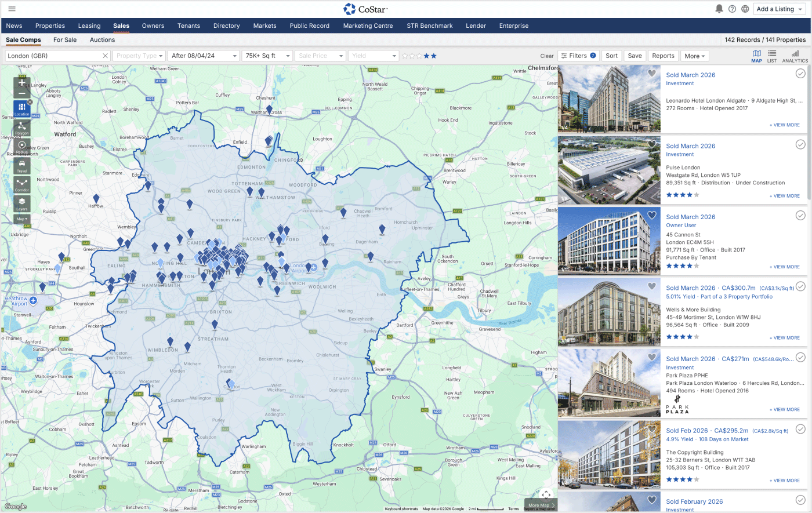Viewport: 812px width, 513px height.
Task: Select the Corridor search tool
Action: (x=22, y=185)
